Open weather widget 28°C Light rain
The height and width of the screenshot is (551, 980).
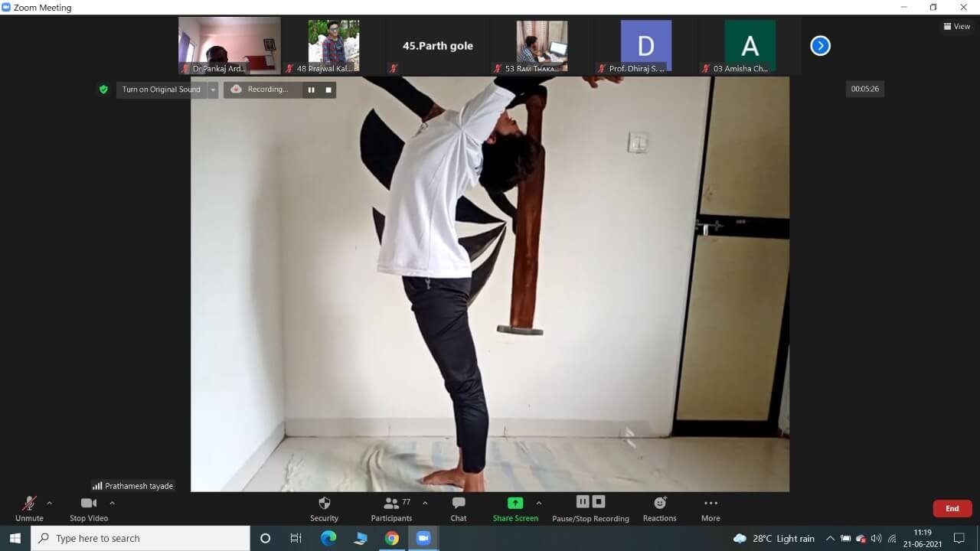click(x=773, y=538)
